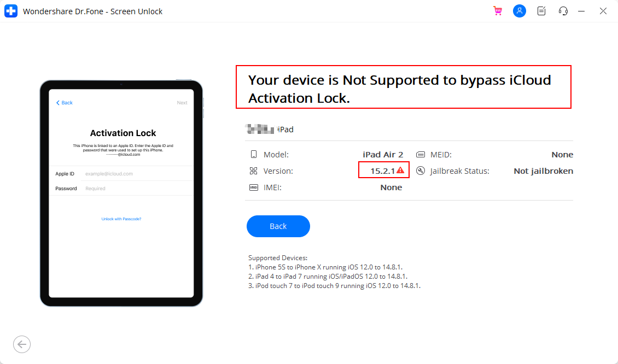Click the device Model icon

253,155
